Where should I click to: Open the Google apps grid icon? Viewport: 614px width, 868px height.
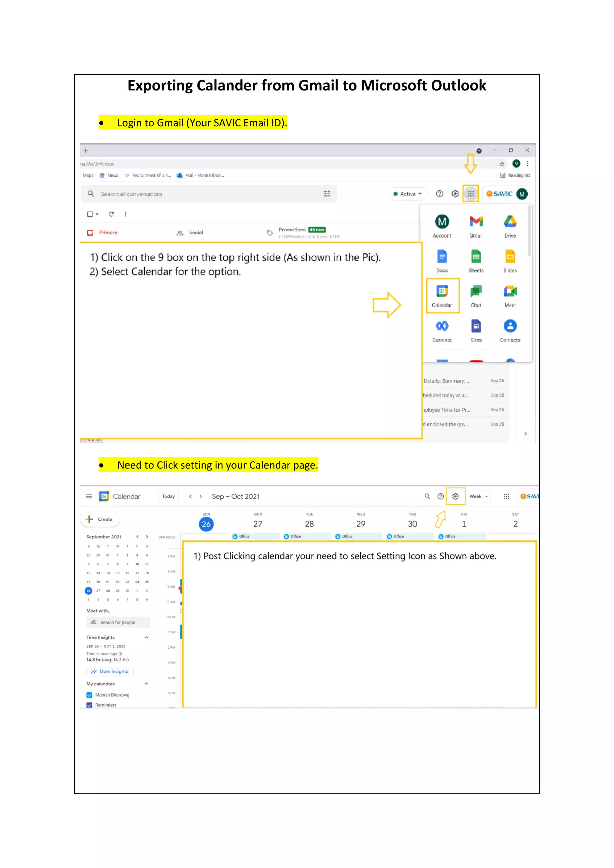pos(470,194)
